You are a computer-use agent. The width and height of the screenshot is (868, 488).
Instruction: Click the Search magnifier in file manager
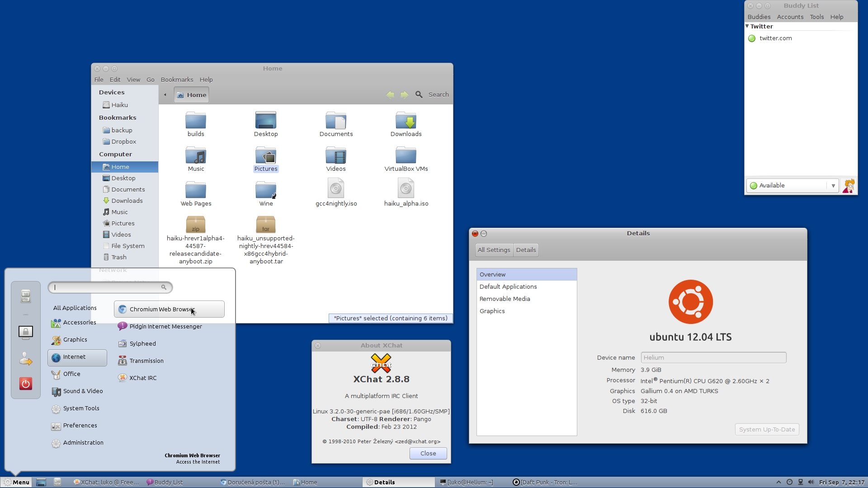[419, 94]
